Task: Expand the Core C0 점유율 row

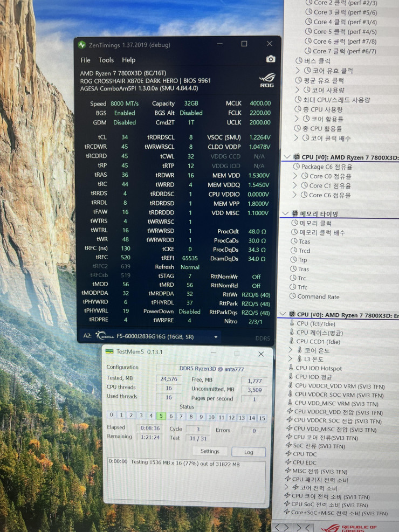Action: [295, 176]
